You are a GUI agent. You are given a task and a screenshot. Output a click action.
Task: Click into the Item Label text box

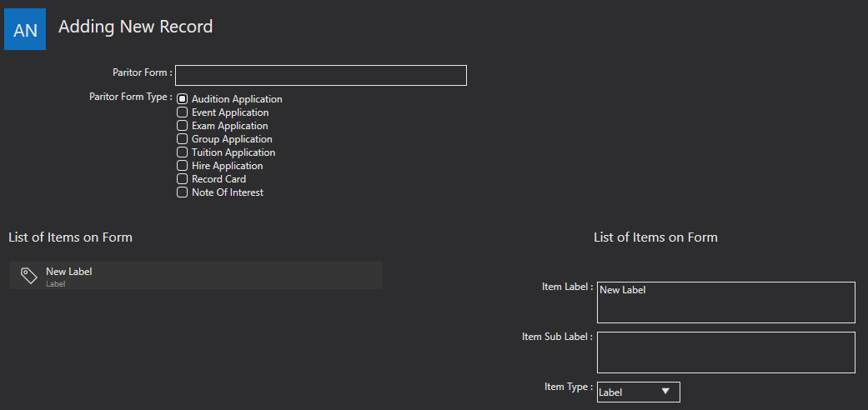(x=725, y=302)
